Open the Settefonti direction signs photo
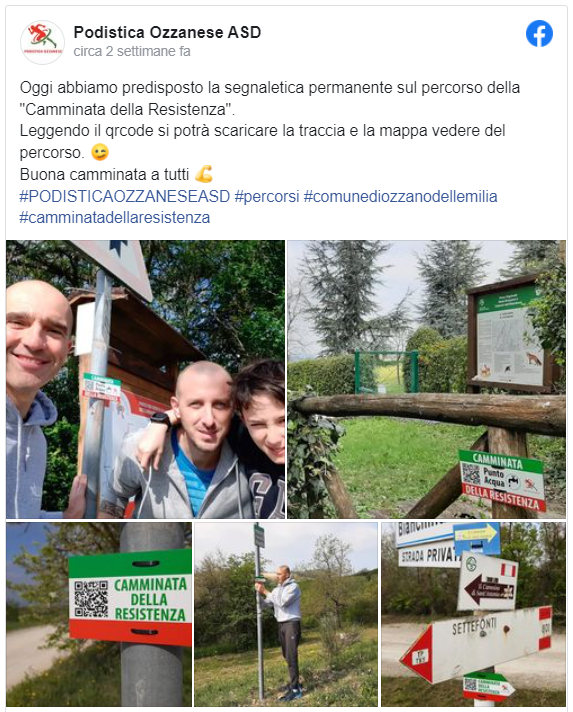This screenshot has width=573, height=712. point(474,614)
